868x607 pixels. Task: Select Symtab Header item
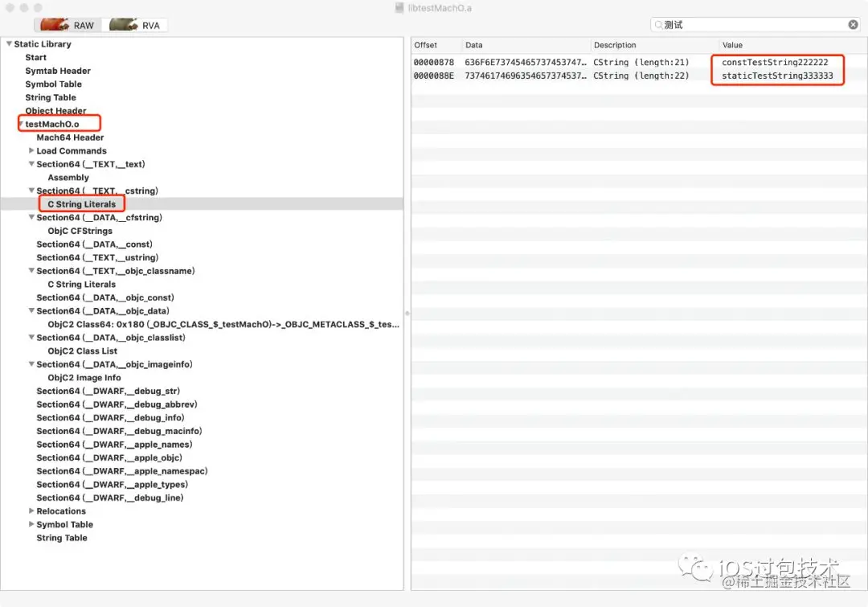click(x=58, y=71)
